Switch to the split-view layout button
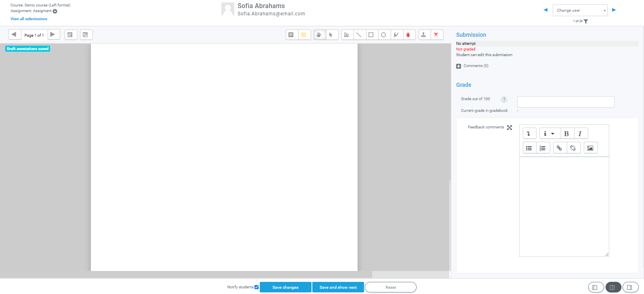Image resolution: width=644 pixels, height=294 pixels. coord(612,288)
